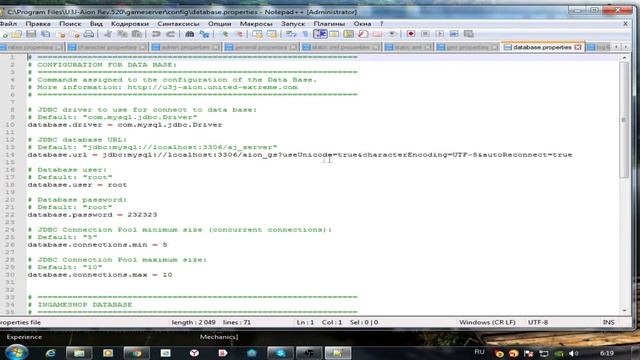Switch to the admin properties tab
This screenshot has height=360, width=640.
pos(185,47)
